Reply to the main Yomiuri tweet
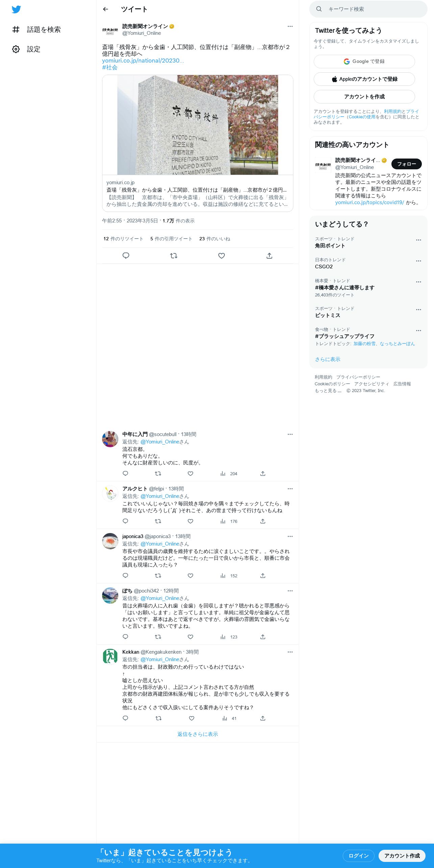 (126, 256)
